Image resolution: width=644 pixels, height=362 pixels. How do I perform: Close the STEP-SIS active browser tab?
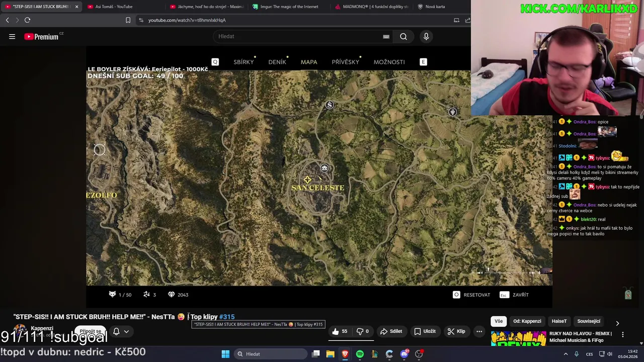tap(76, 7)
